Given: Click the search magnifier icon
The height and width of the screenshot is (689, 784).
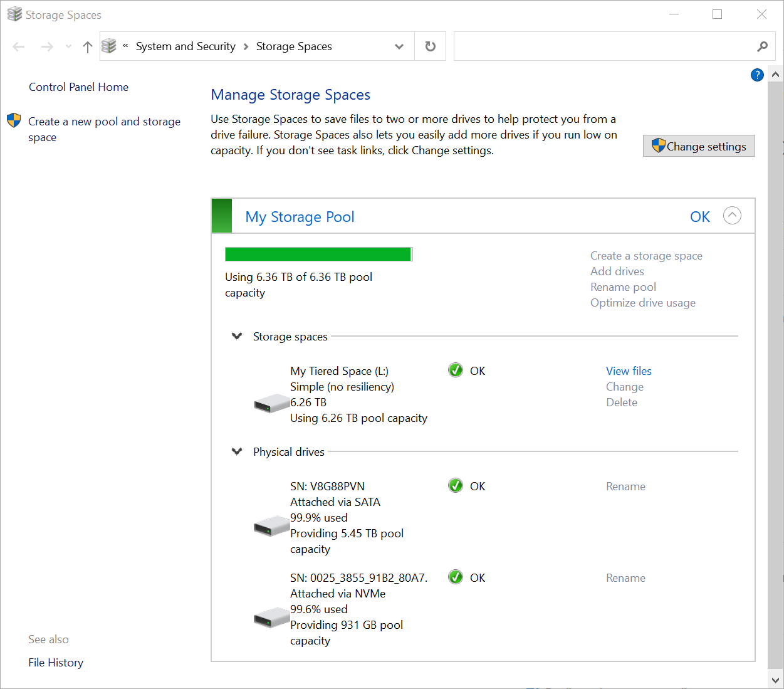Looking at the screenshot, I should [x=762, y=46].
